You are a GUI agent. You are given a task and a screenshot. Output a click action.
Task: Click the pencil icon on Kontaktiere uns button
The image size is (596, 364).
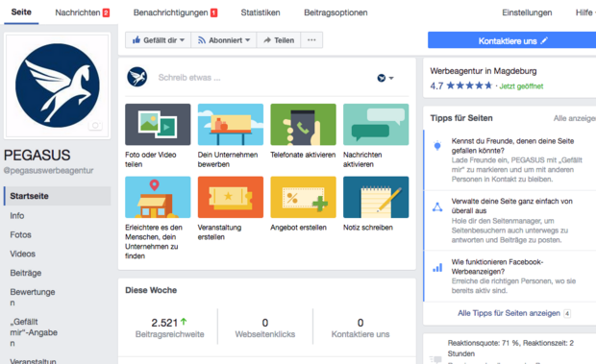pyautogui.click(x=544, y=40)
